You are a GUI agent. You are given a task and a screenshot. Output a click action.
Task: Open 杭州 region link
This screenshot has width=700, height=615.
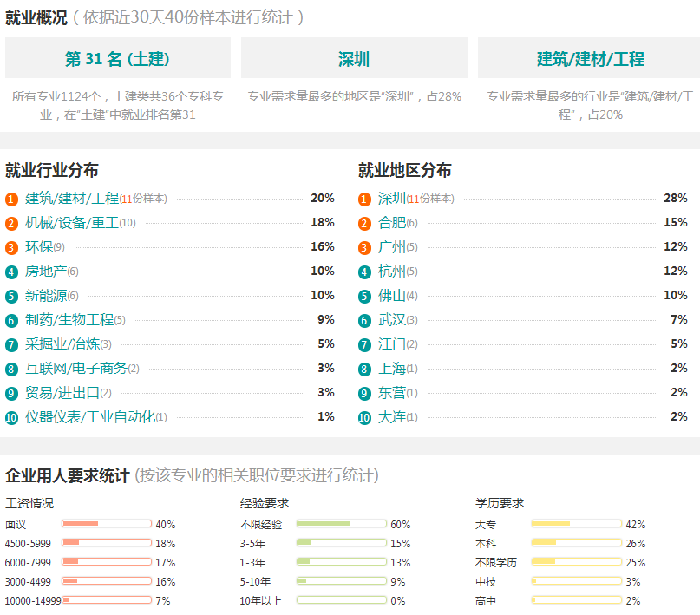tap(392, 271)
